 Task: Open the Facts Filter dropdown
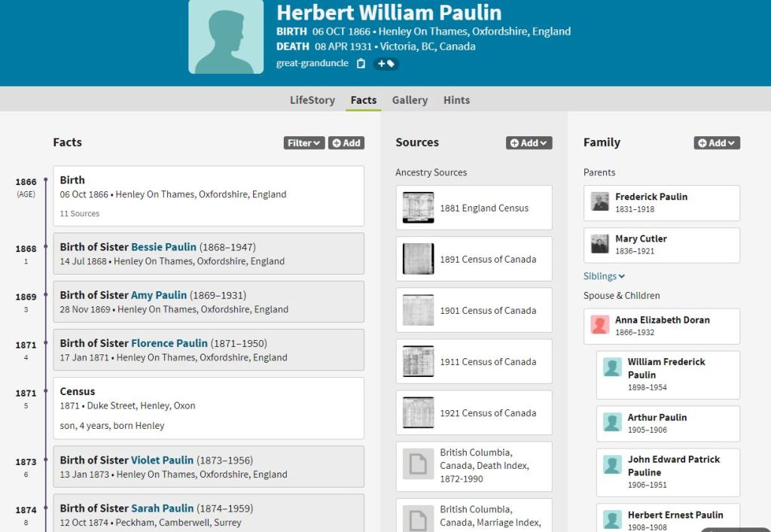(x=304, y=143)
